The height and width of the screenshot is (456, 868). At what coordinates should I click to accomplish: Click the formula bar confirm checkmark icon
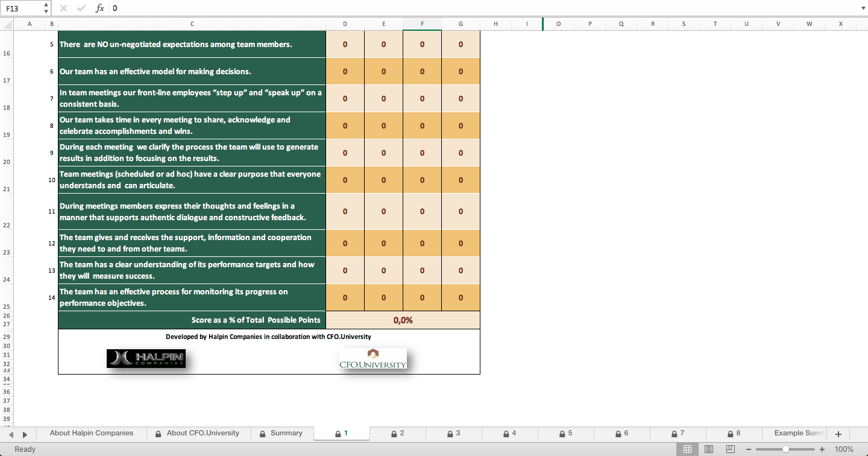pos(81,8)
